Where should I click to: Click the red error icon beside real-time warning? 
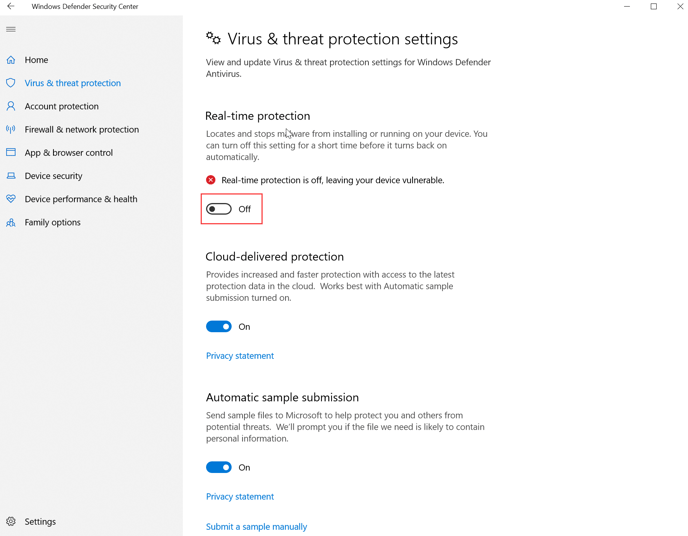pos(211,180)
